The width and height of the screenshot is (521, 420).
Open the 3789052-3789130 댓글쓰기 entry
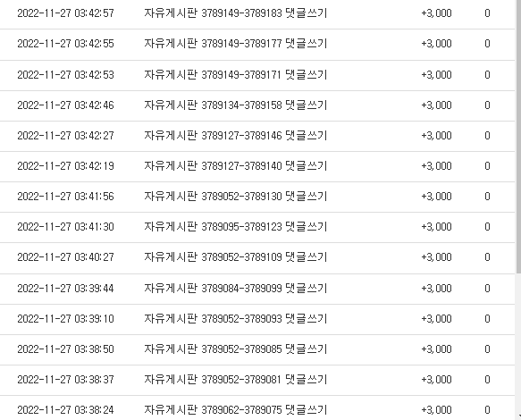tap(236, 197)
